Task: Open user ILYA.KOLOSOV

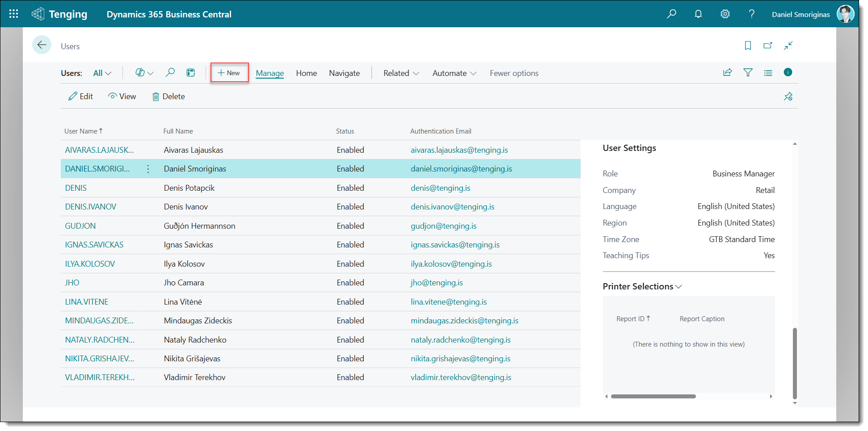Action: point(90,264)
